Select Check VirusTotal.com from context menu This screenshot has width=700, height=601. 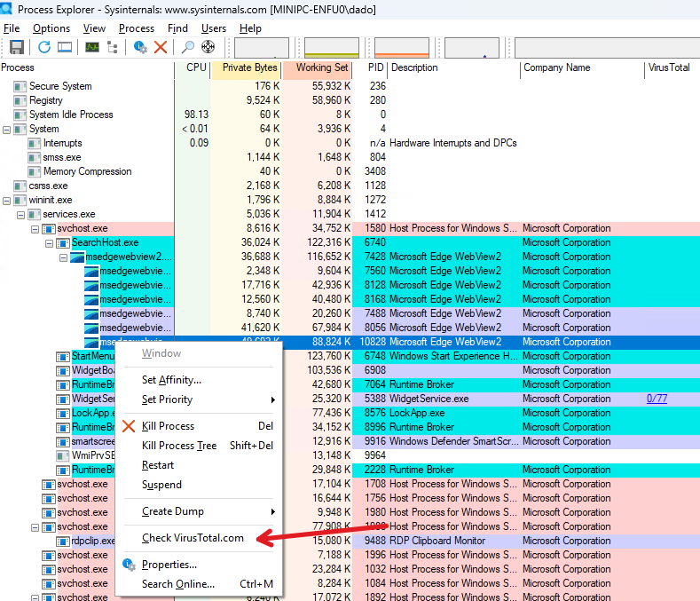tap(193, 538)
